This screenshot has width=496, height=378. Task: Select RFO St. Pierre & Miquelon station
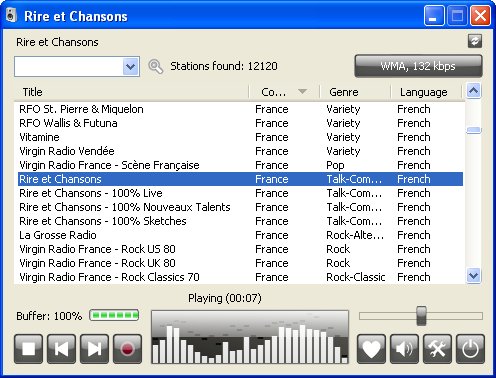click(240, 109)
